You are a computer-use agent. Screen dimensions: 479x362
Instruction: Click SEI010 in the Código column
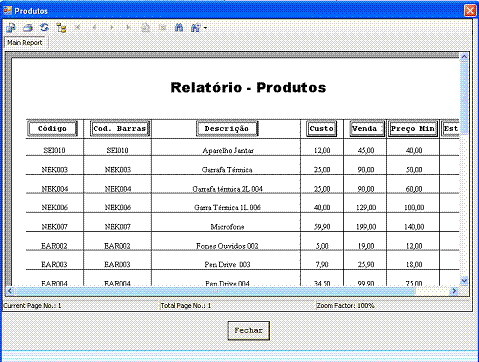54,150
